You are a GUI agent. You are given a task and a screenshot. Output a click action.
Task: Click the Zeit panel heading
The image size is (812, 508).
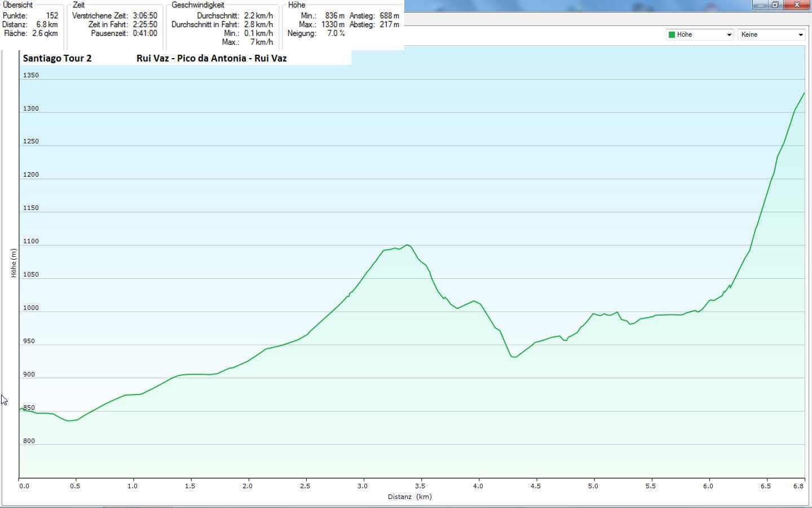[78, 5]
